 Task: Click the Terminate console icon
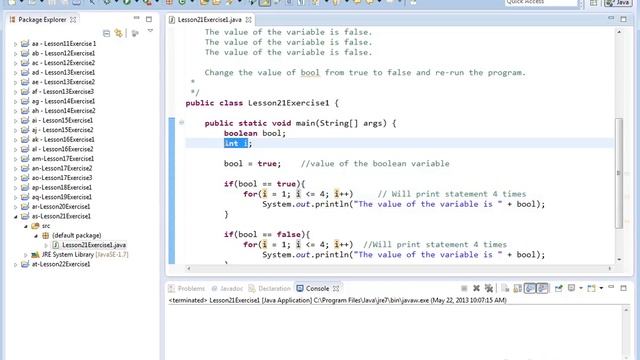pyautogui.click(x=464, y=289)
